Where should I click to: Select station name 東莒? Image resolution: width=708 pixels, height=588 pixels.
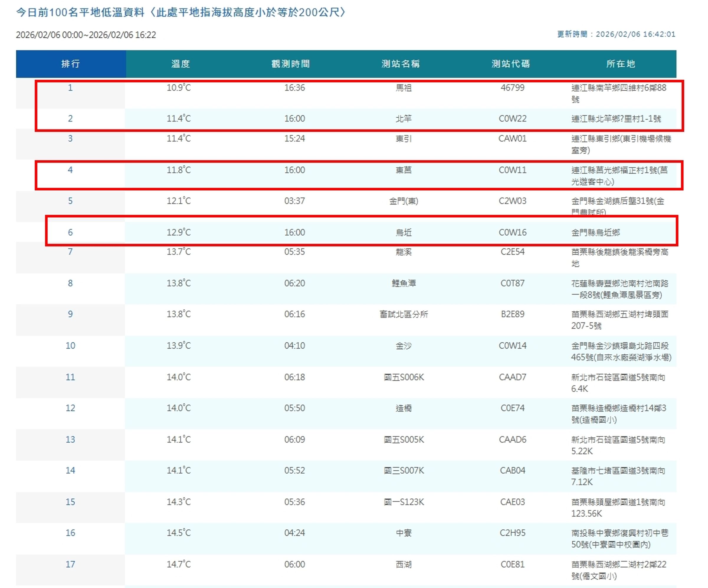(x=404, y=170)
